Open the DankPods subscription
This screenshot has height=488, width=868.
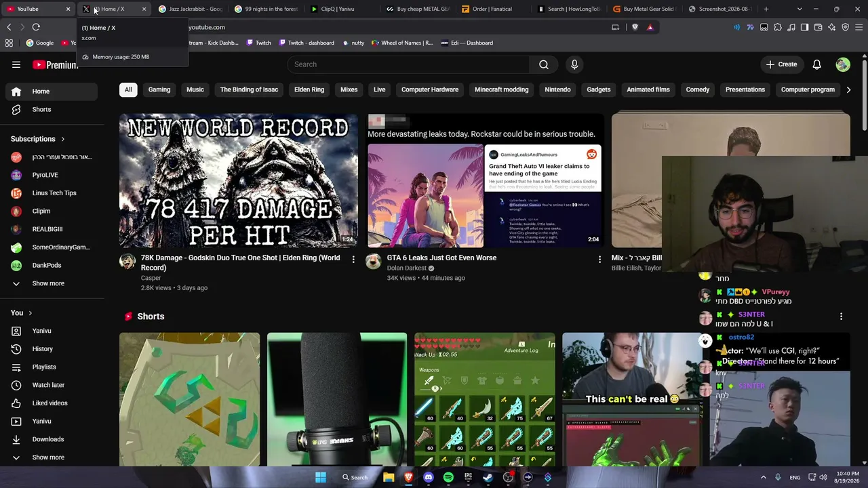coord(52,265)
